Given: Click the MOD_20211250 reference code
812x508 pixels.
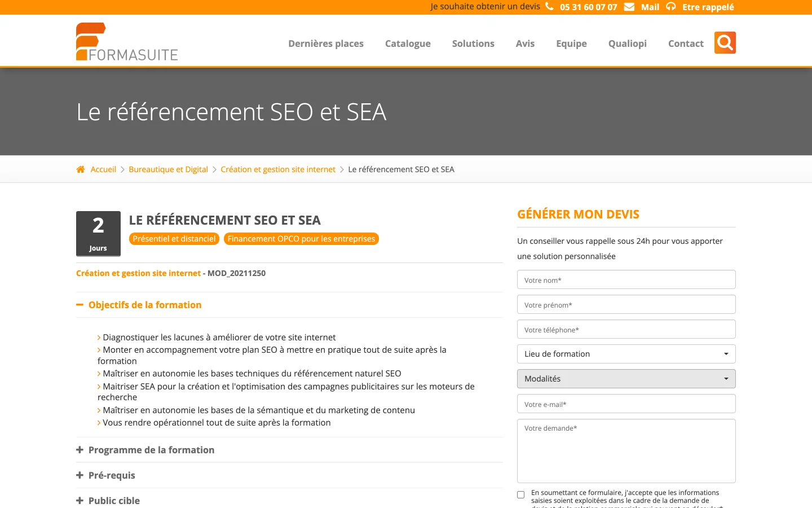Looking at the screenshot, I should coord(236,273).
